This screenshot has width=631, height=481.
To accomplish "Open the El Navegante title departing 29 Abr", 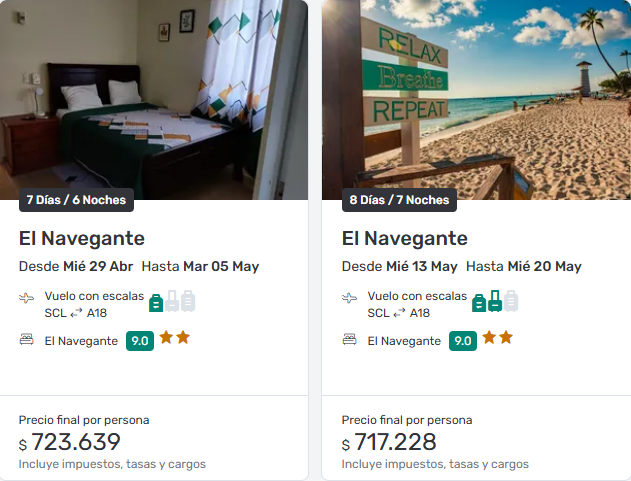I will click(x=82, y=238).
